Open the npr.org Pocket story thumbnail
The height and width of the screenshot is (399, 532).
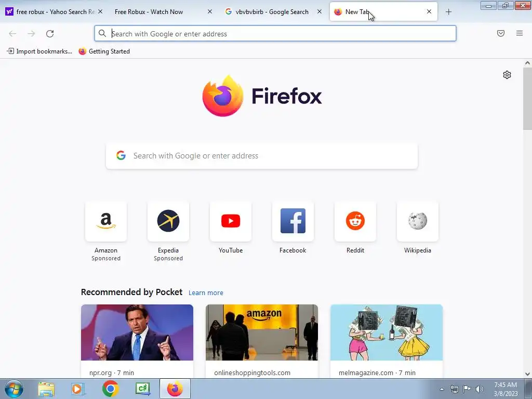[137, 332]
